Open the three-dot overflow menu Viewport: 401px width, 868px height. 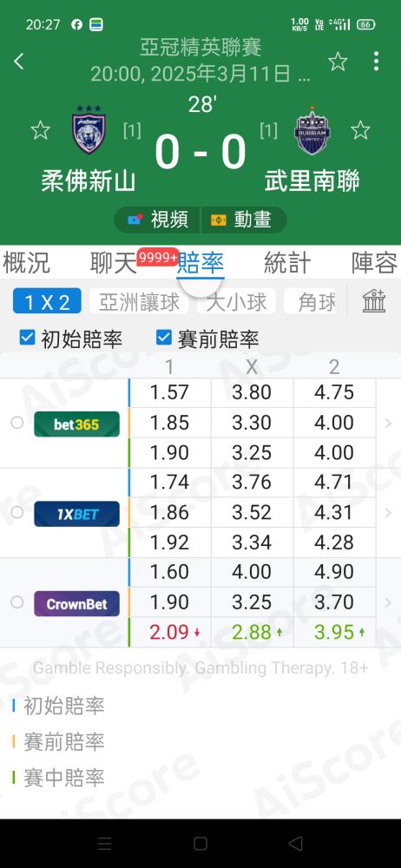tap(376, 61)
